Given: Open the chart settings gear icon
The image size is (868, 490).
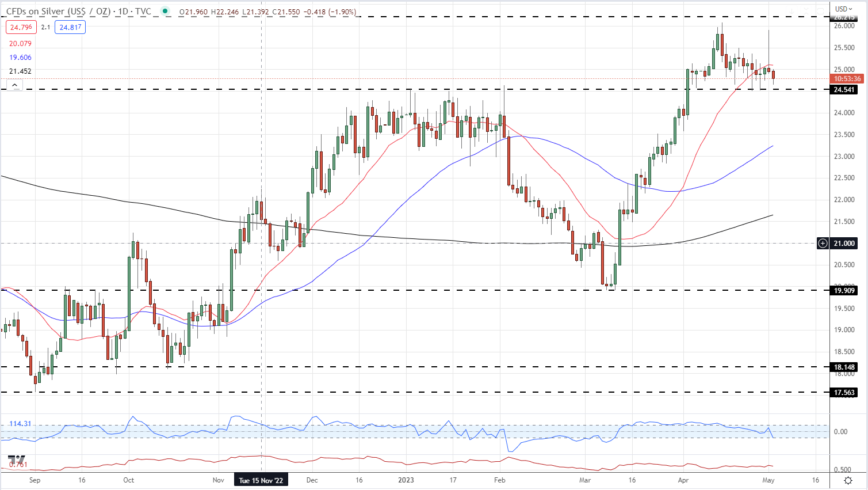Looking at the screenshot, I should (848, 480).
